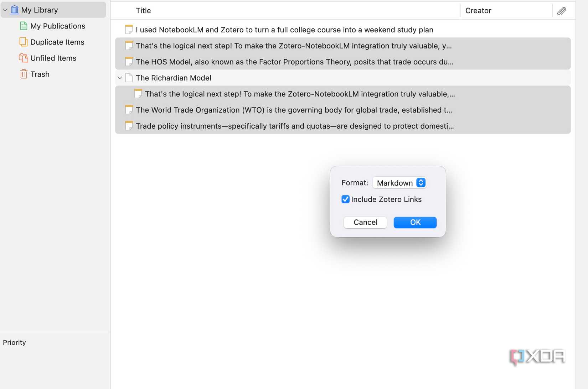Select The Richardian Model item row
Screen dimensions: 588x389
point(174,77)
